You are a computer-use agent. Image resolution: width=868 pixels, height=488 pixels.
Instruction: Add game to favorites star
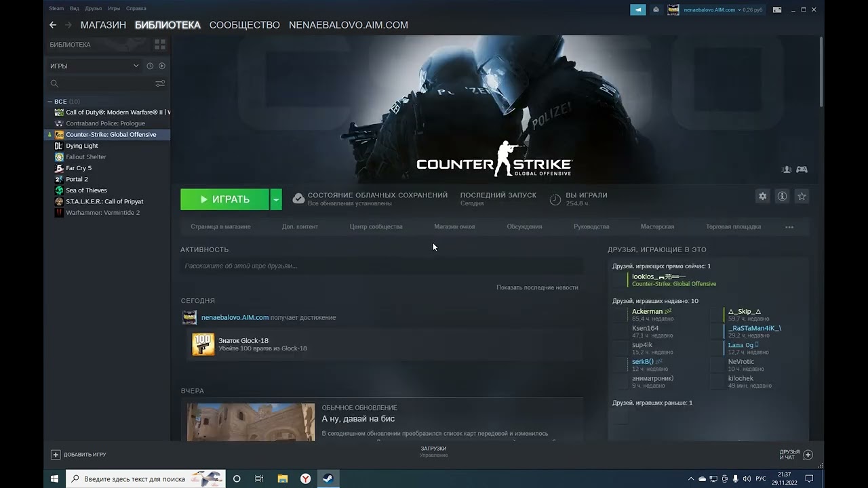tap(802, 196)
